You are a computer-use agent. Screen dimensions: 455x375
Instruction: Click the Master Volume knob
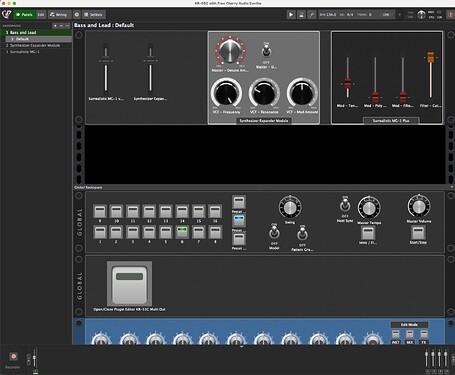tap(419, 206)
